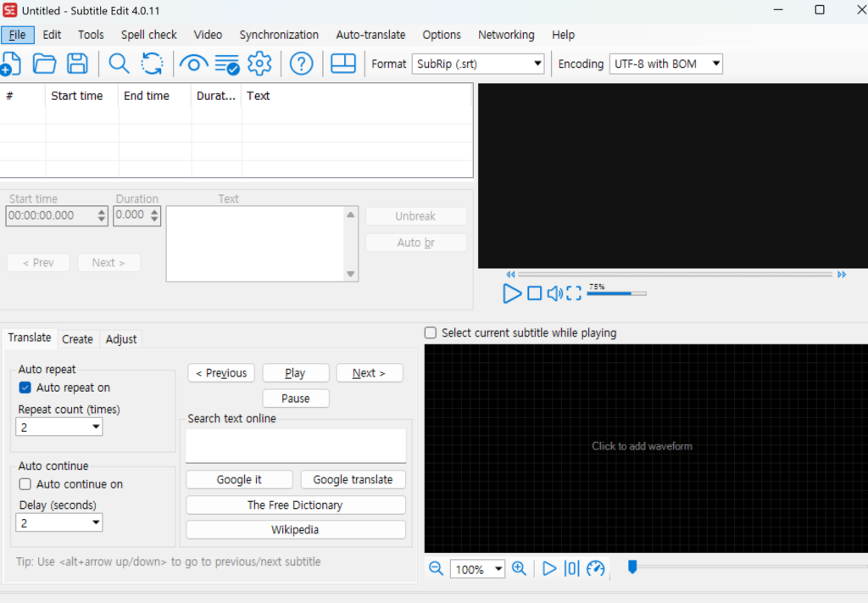This screenshot has width=868, height=603.
Task: Click the Subtitle Edit app logo
Action: pos(10,10)
